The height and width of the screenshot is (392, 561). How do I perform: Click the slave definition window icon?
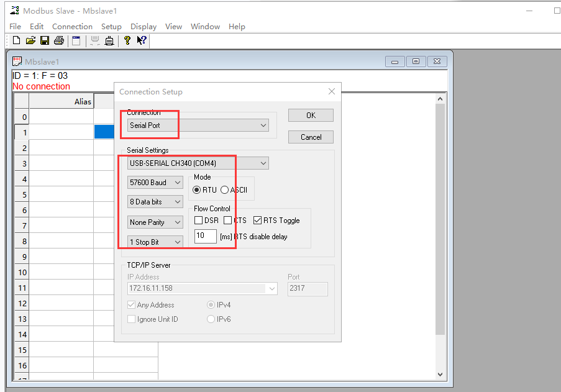[x=76, y=41]
